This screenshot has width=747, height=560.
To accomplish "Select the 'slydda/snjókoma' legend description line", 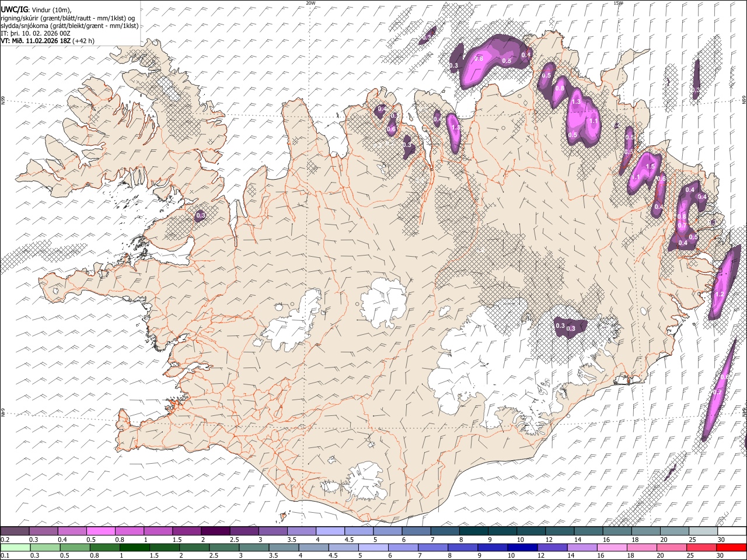I will (x=69, y=25).
